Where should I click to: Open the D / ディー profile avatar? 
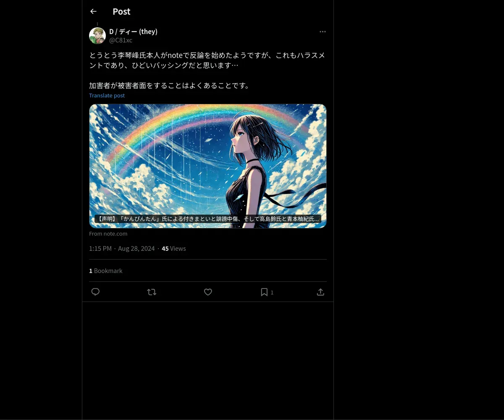coord(97,36)
